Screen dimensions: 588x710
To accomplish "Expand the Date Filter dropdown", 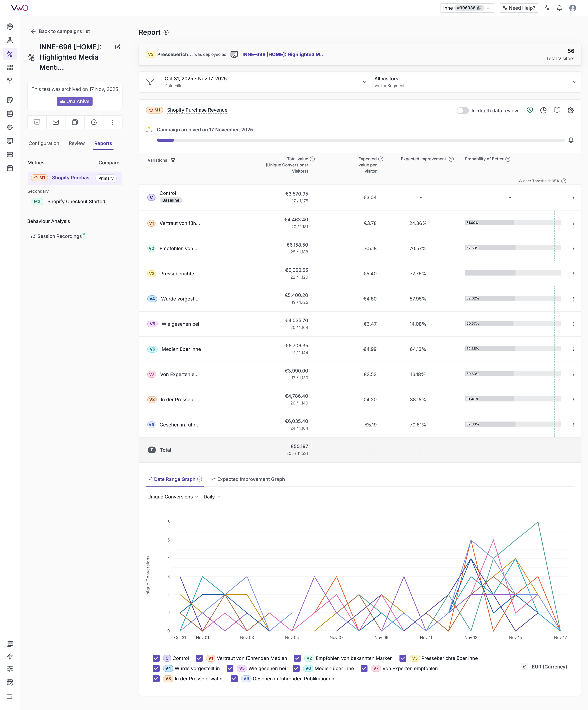I will 364,82.
